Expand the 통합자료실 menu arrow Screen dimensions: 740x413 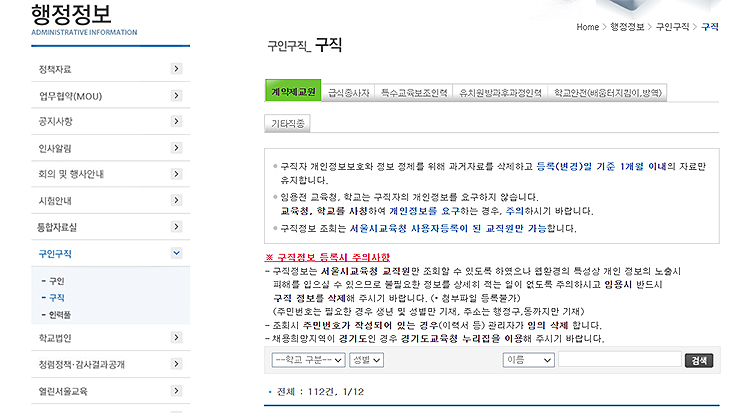click(x=176, y=227)
